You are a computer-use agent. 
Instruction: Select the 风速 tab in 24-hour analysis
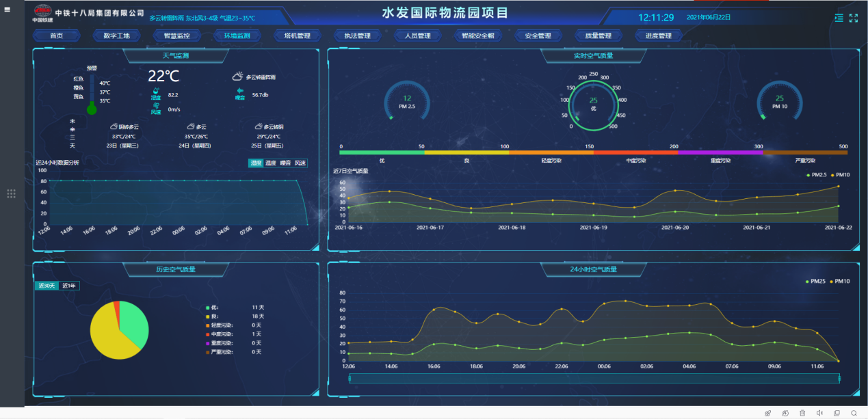[x=300, y=163]
